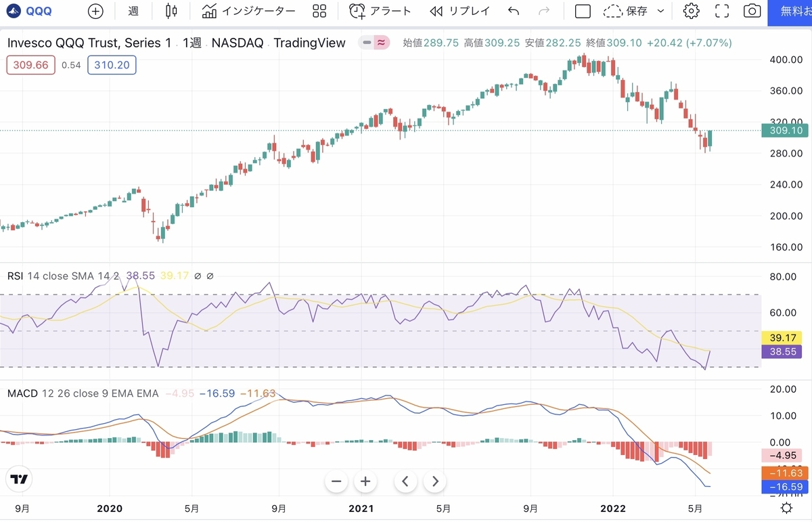Screen dimensions: 812x522
Task: Click the TradingView logo on chart
Action: (20, 479)
